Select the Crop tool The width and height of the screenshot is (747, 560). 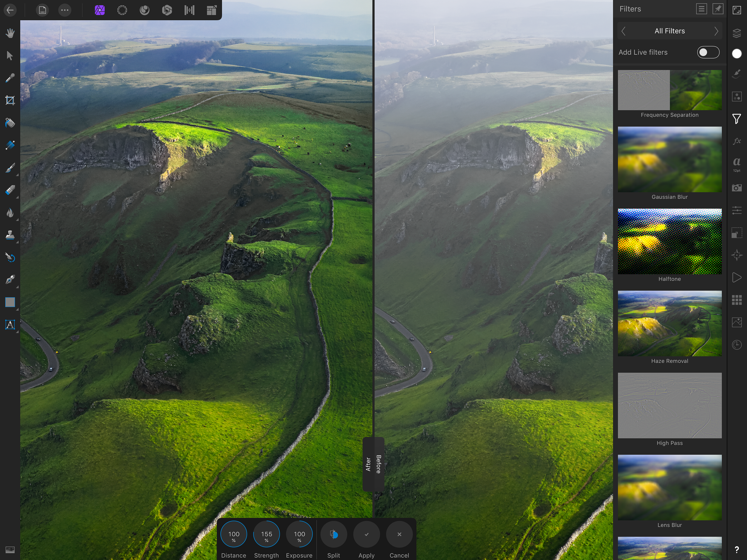point(10,100)
